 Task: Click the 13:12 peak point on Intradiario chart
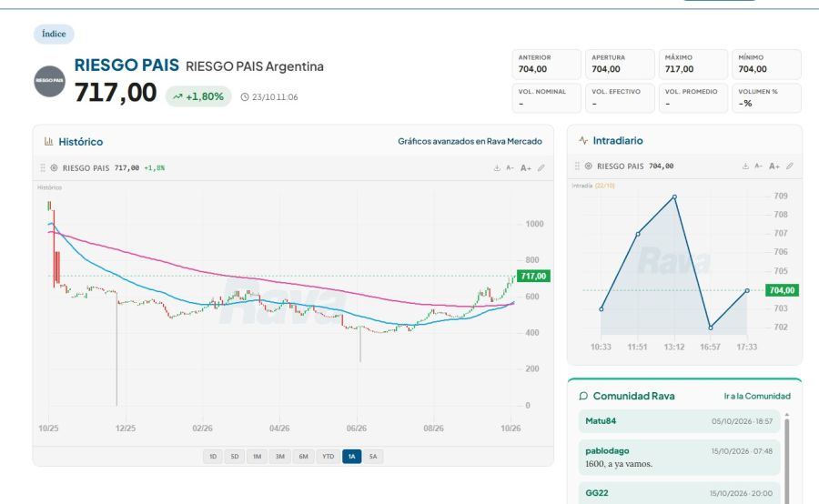[674, 197]
